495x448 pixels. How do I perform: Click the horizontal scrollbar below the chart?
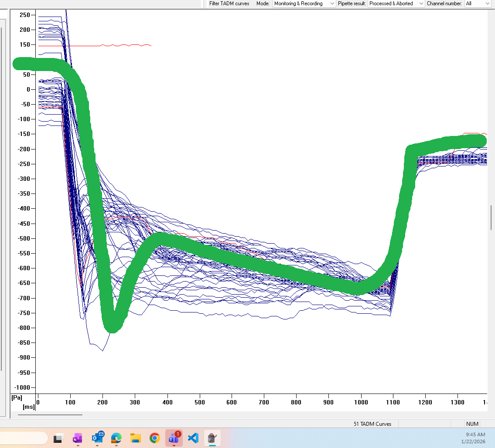(x=50, y=415)
